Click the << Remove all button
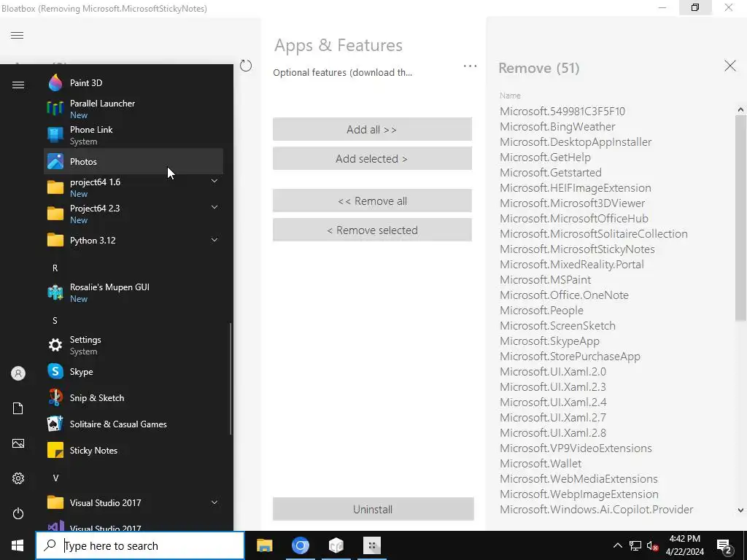 (x=372, y=201)
